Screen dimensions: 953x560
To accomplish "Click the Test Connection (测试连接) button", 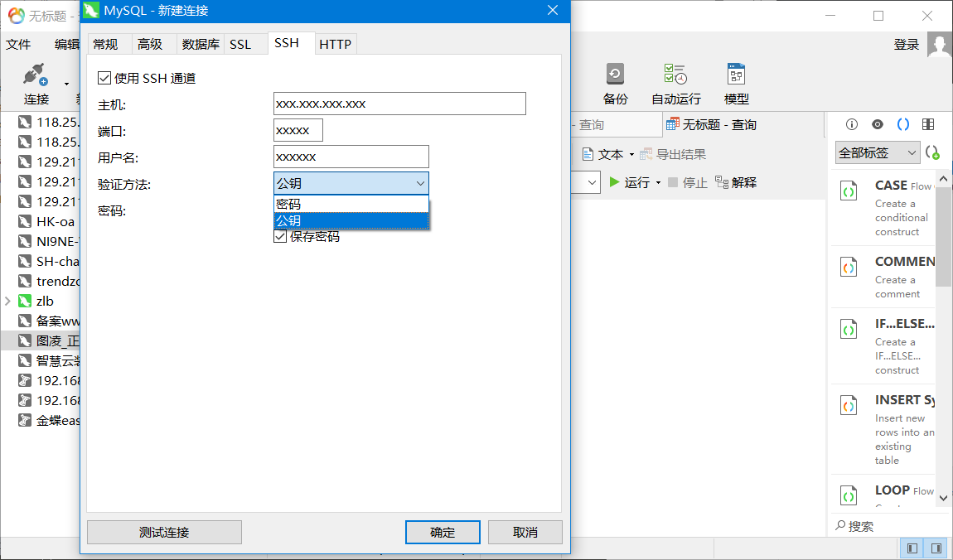I will [x=164, y=532].
